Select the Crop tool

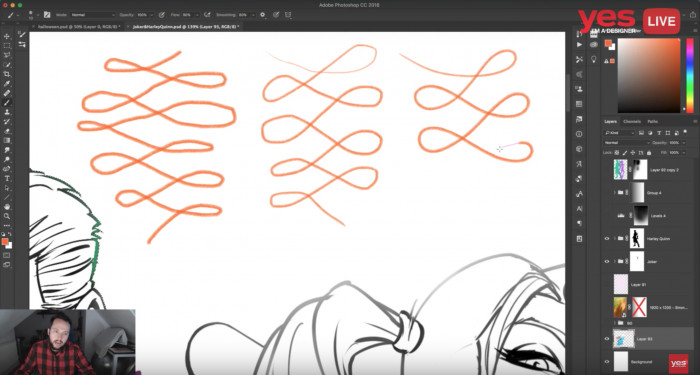[7, 74]
